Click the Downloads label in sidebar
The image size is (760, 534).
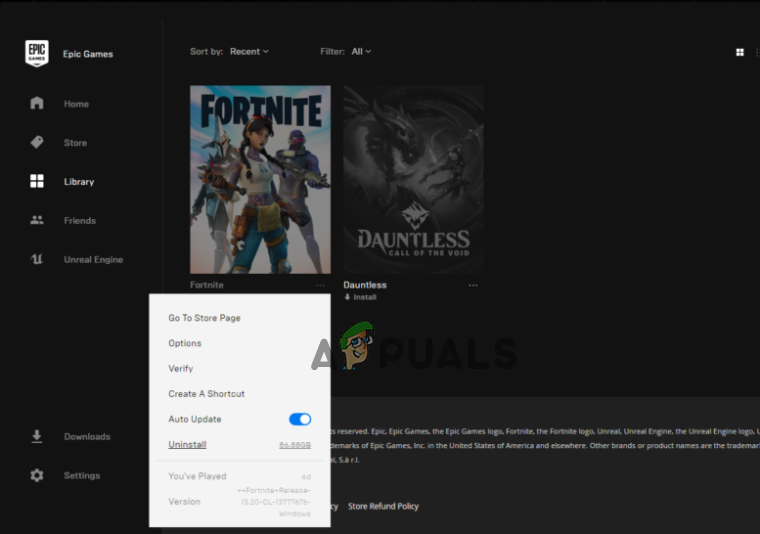pyautogui.click(x=87, y=437)
